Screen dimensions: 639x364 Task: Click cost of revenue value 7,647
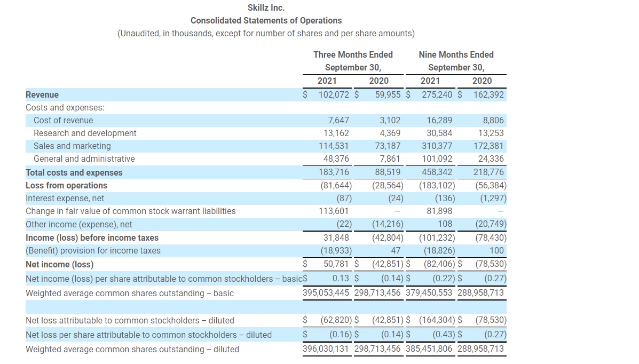(338, 120)
